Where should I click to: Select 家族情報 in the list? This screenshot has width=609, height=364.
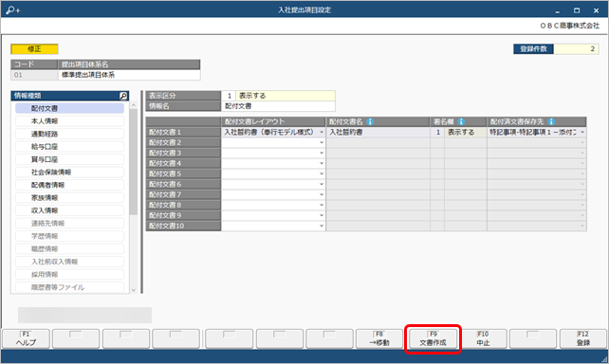click(69, 198)
